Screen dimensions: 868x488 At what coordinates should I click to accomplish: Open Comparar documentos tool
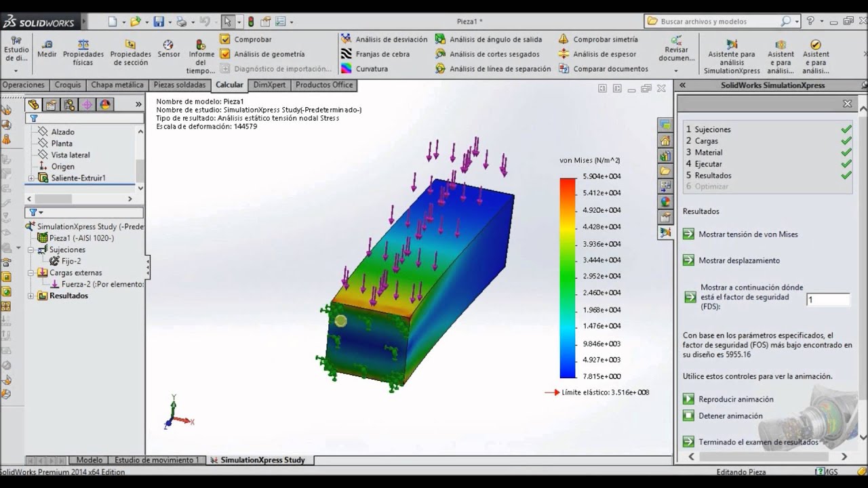click(604, 68)
